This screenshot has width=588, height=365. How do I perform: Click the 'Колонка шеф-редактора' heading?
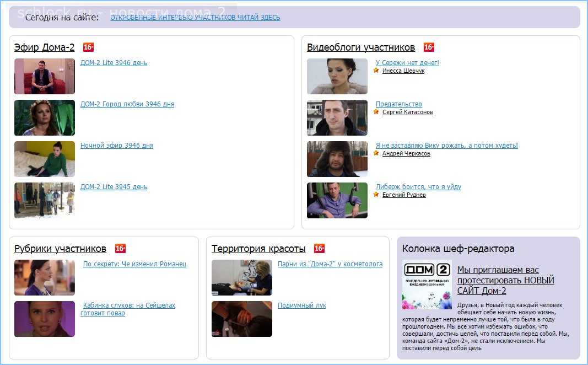pyautogui.click(x=458, y=248)
